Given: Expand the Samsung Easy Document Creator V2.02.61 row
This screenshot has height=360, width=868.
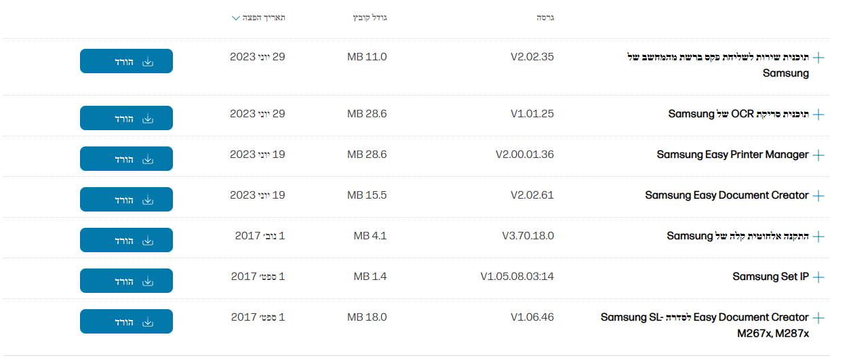Looking at the screenshot, I should [818, 196].
